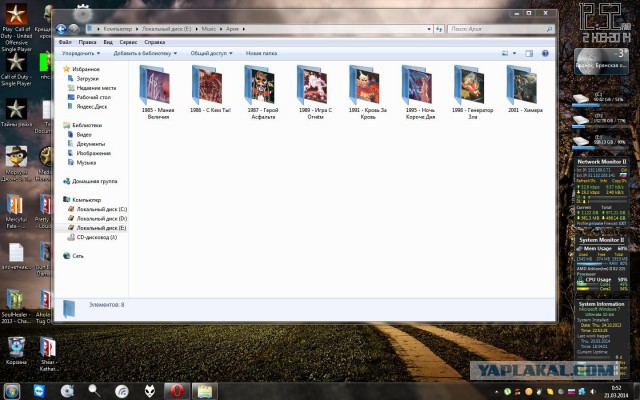Screen dimensions: 640x400
Task: Open the Вид menu
Action: click(108, 42)
